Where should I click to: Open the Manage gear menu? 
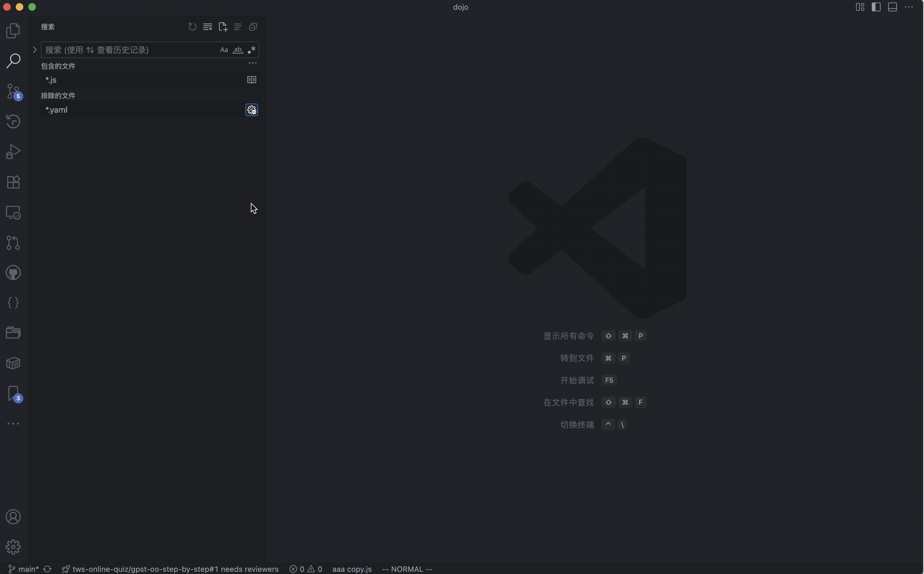point(13,547)
